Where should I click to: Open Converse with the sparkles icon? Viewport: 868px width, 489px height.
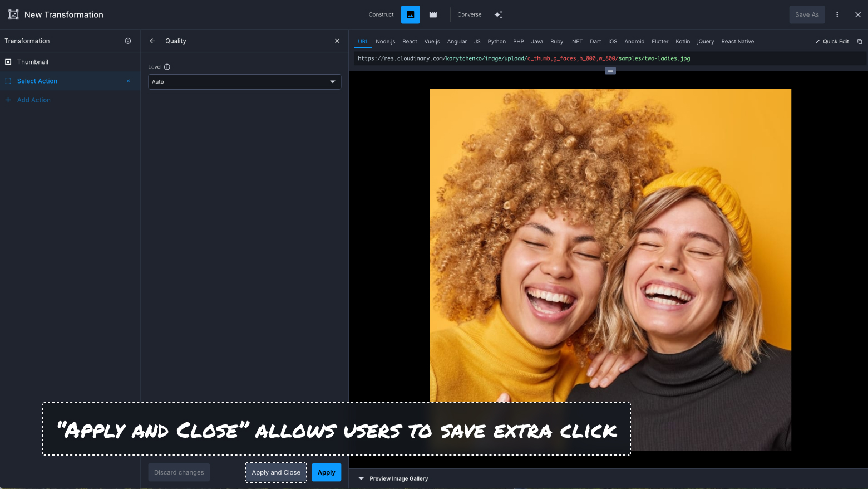(498, 14)
